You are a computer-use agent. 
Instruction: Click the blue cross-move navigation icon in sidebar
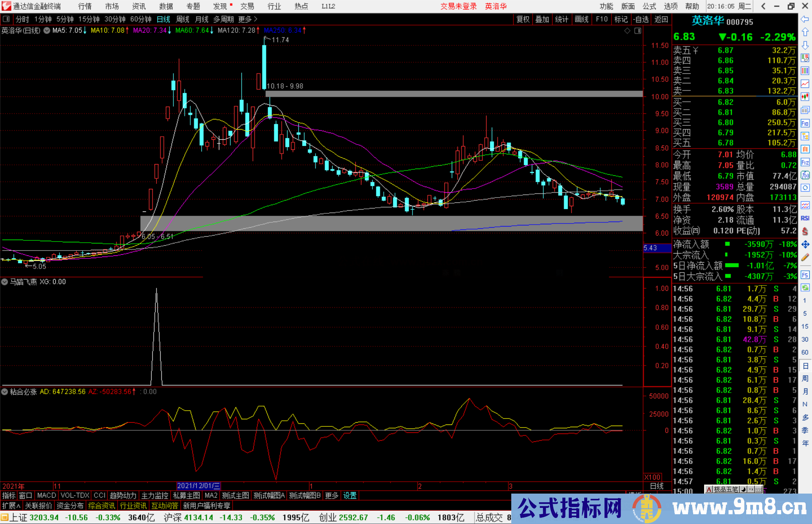pos(805,244)
